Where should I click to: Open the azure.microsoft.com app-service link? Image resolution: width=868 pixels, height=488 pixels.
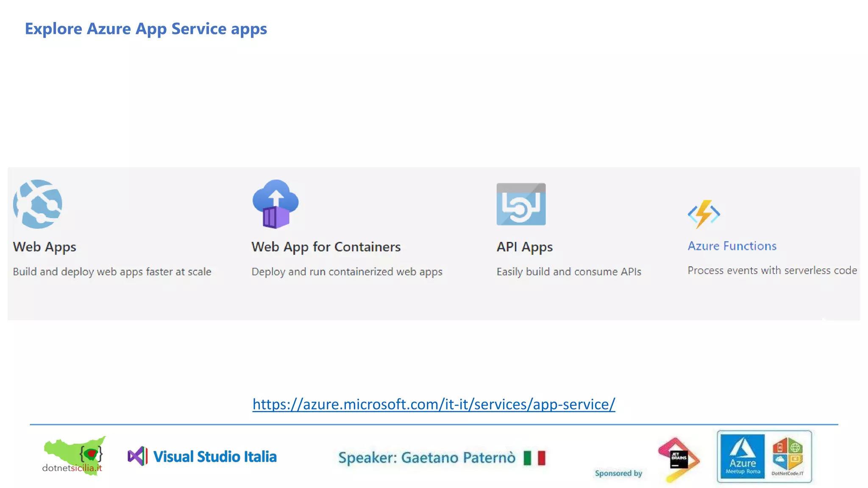tap(434, 404)
